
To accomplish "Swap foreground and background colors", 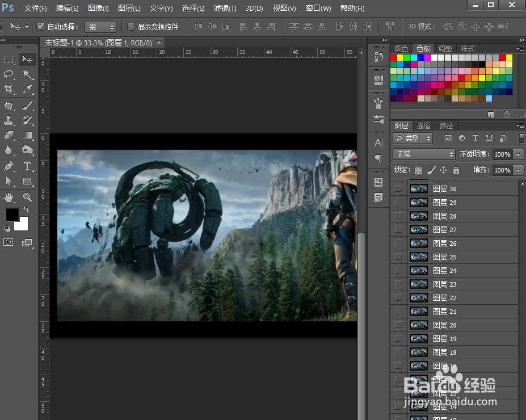I will tap(26, 209).
